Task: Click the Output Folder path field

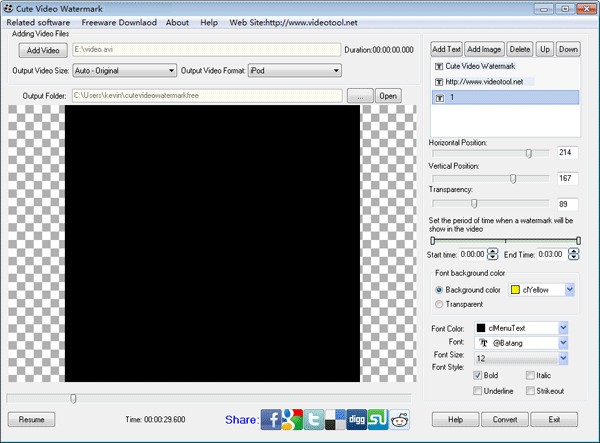Action: coord(206,96)
